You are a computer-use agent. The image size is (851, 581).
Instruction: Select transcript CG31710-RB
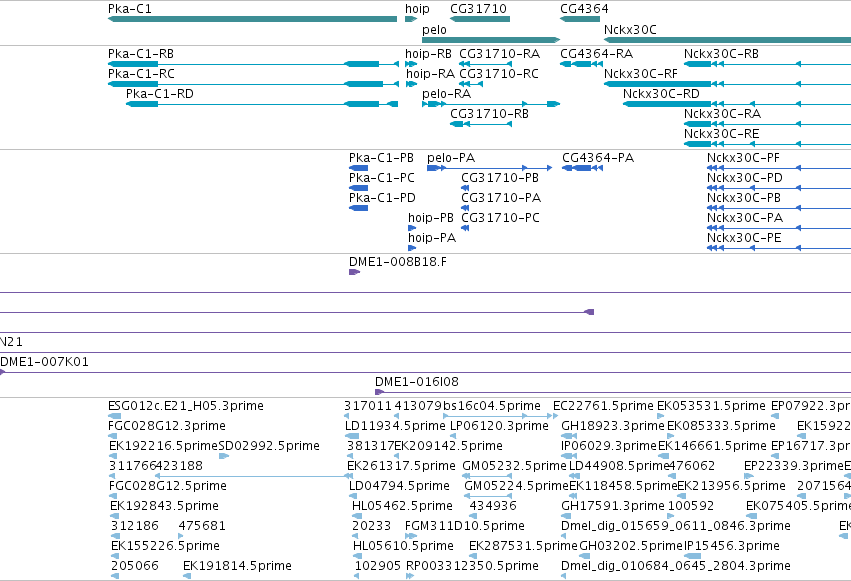(x=489, y=114)
